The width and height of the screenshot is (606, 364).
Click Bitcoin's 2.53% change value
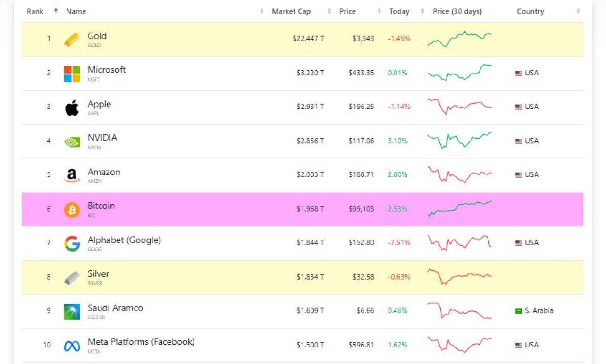[397, 208]
